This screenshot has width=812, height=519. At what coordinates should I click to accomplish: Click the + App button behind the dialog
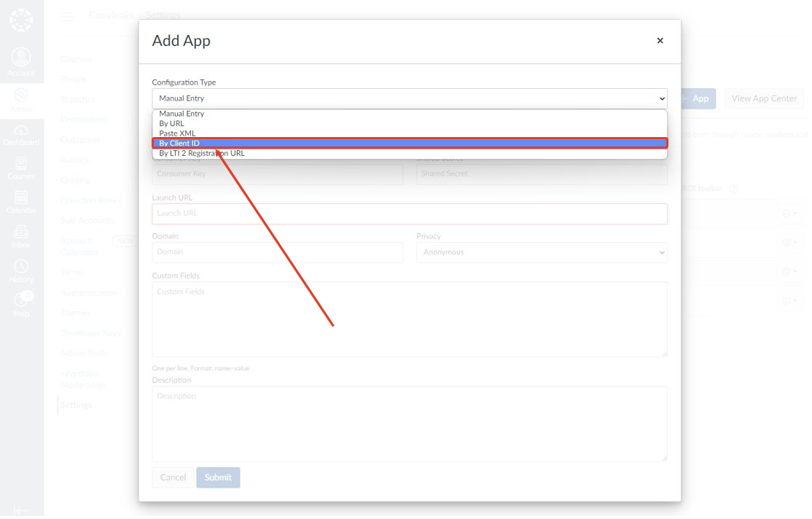point(698,98)
